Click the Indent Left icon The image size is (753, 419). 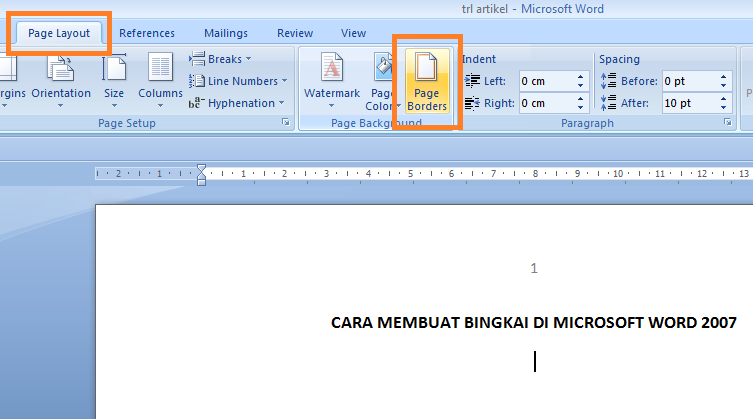(473, 81)
